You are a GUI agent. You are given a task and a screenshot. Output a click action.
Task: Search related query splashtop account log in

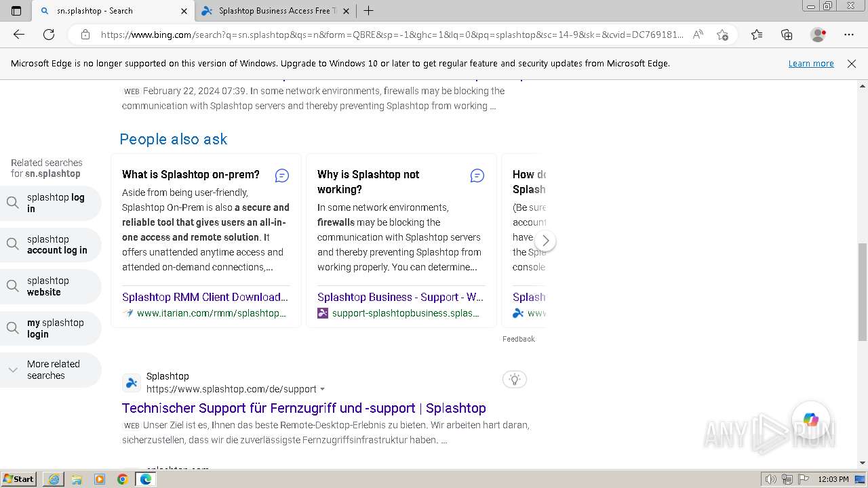point(51,245)
